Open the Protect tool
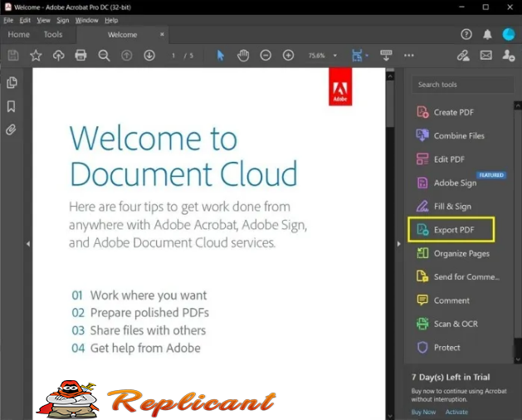 438,348
